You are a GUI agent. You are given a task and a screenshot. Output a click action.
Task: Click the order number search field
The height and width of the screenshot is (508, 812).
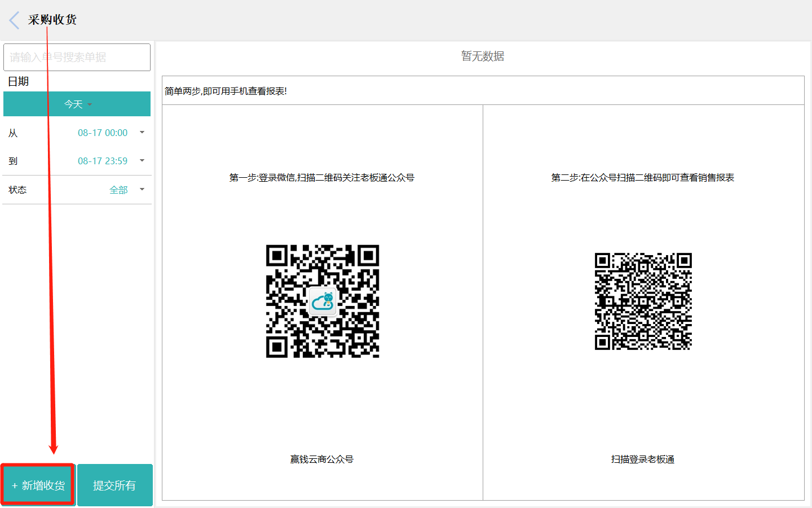tap(77, 57)
